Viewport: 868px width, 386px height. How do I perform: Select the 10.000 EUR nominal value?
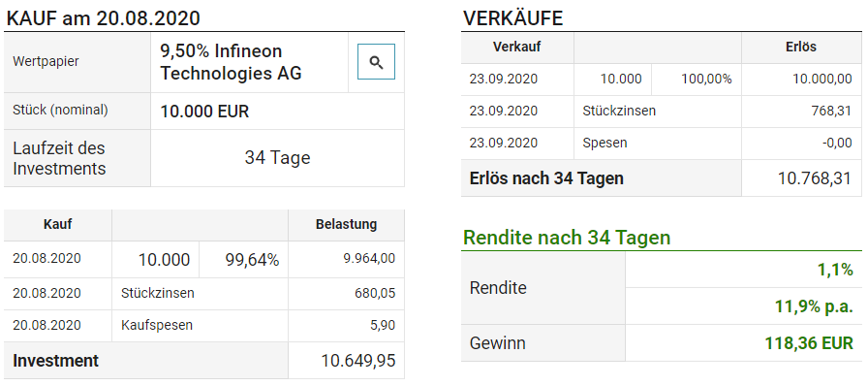[x=204, y=112]
